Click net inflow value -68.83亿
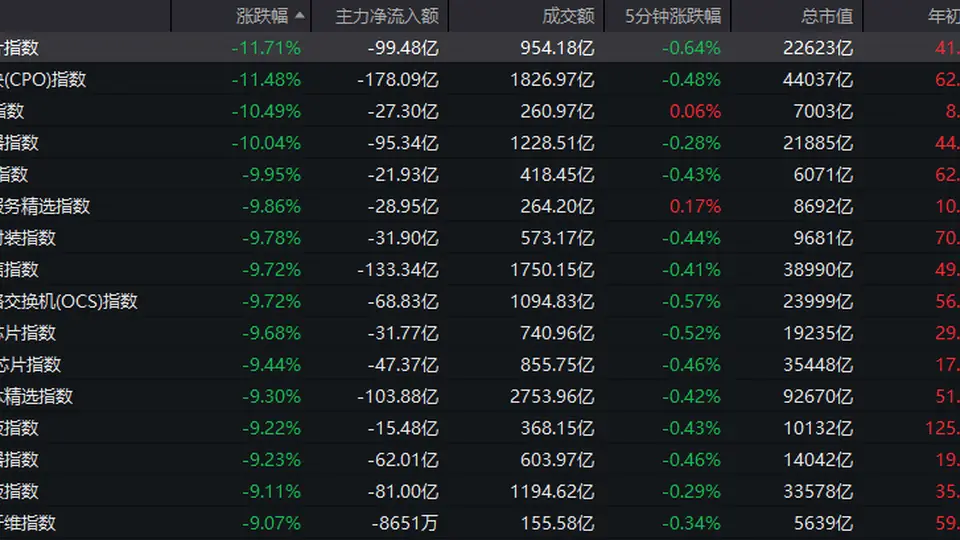 (x=403, y=301)
